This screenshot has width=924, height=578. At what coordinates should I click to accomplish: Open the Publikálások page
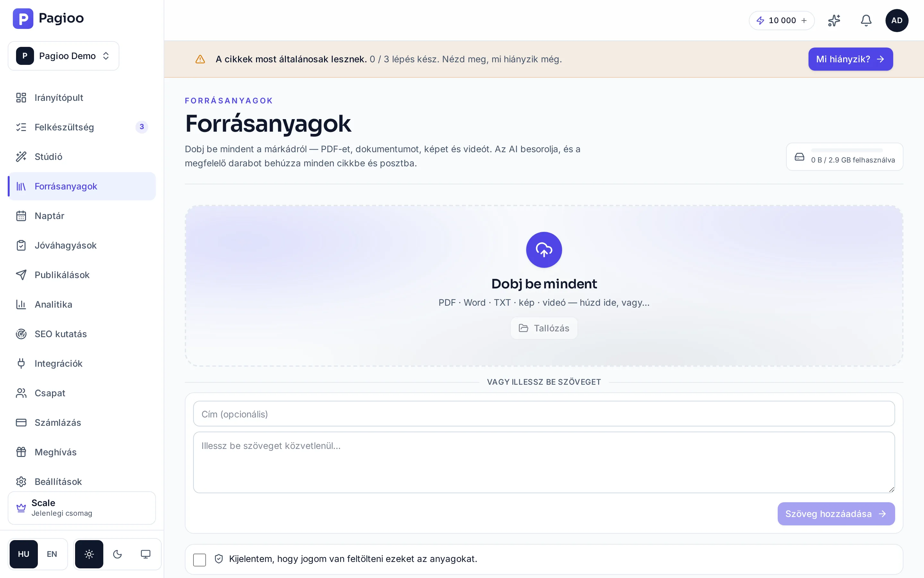point(82,275)
